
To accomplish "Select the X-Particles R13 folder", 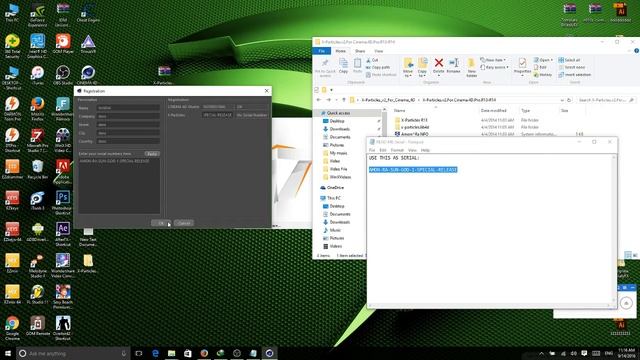I will [414, 120].
